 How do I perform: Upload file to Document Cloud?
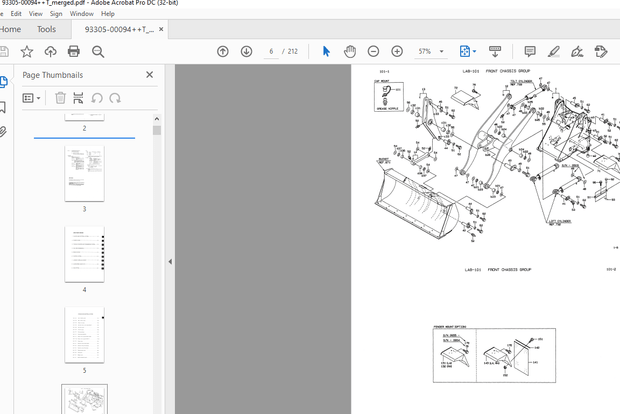tap(50, 51)
